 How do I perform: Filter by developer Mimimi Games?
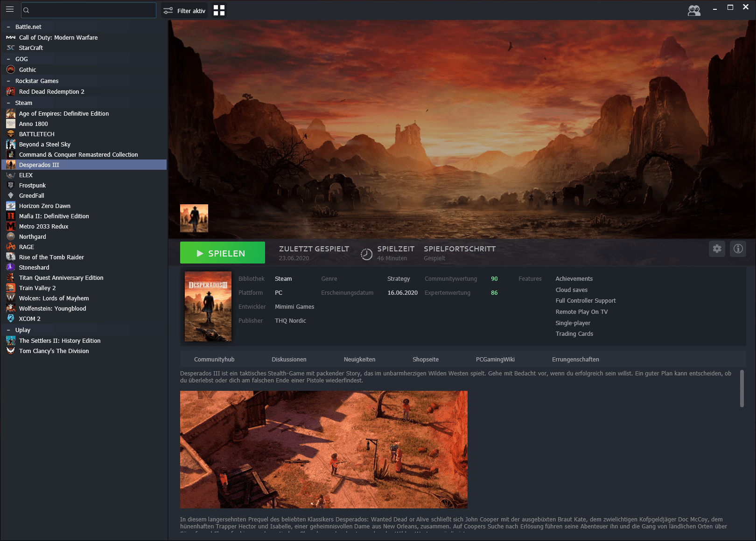pyautogui.click(x=294, y=307)
